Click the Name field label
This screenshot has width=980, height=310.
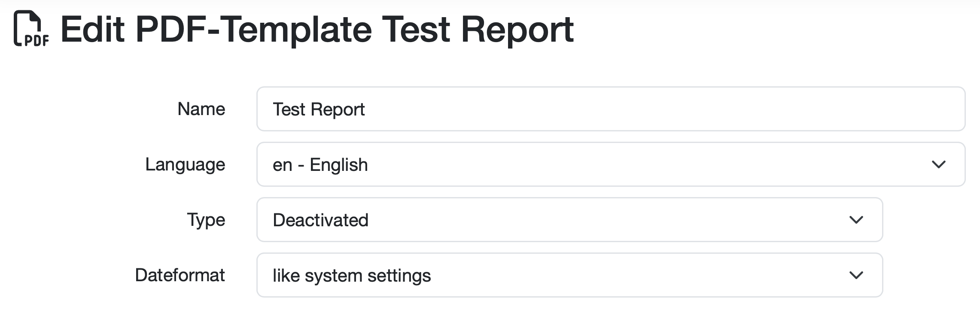pyautogui.click(x=201, y=109)
